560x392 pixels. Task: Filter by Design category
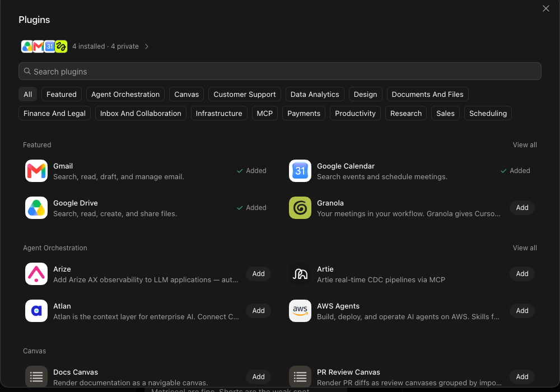[x=365, y=94]
